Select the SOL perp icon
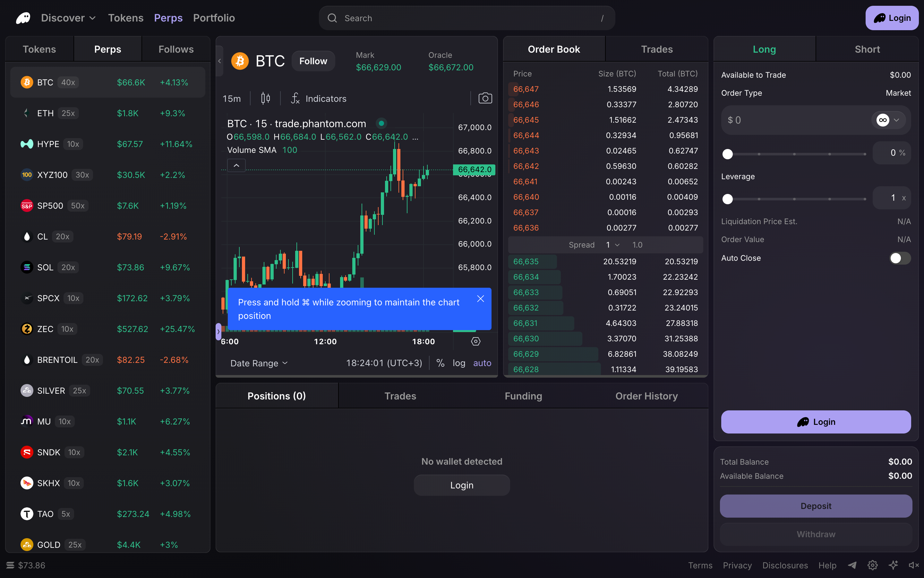Image resolution: width=924 pixels, height=578 pixels. [26, 267]
